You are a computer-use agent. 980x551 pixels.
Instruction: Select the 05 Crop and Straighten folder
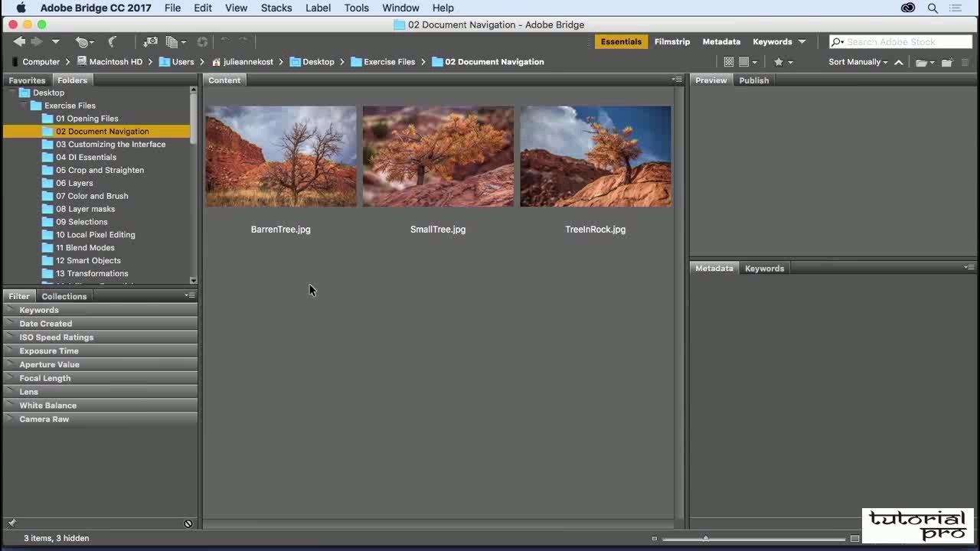100,170
